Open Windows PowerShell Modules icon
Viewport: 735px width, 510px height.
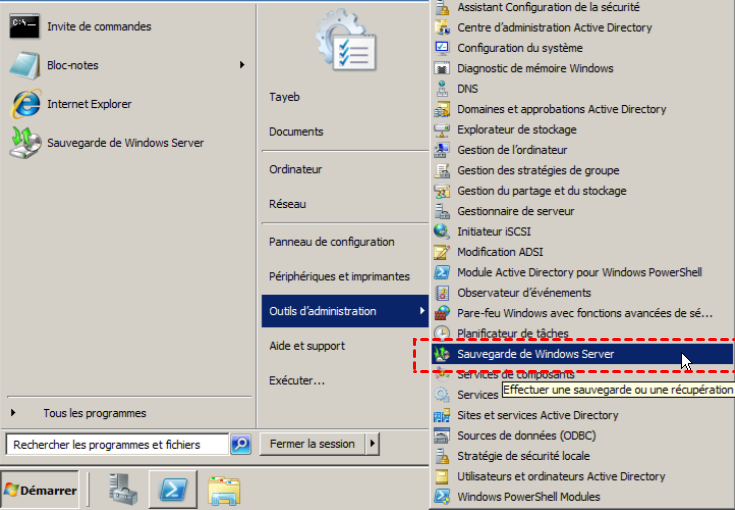coord(442,496)
